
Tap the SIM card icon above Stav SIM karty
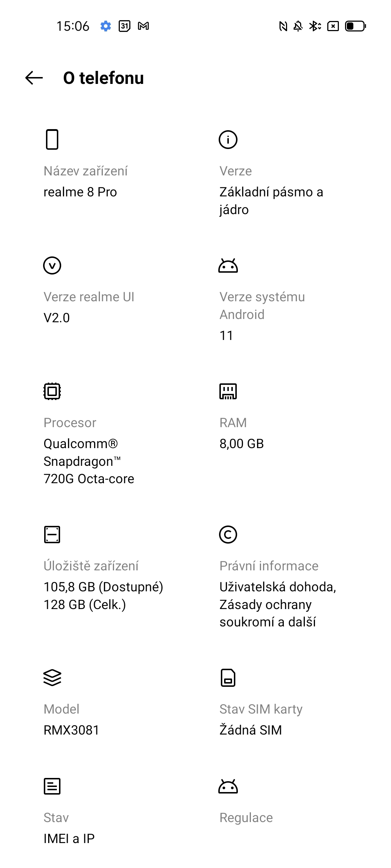228,678
